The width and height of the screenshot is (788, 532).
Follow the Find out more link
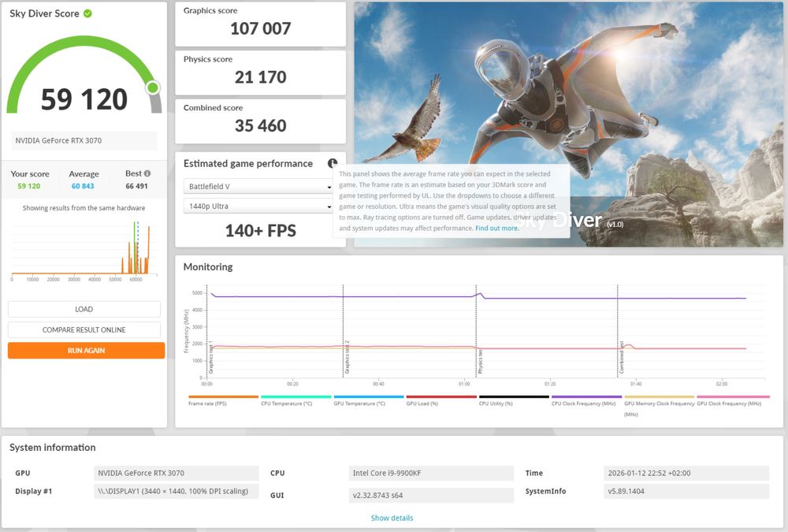coord(496,229)
